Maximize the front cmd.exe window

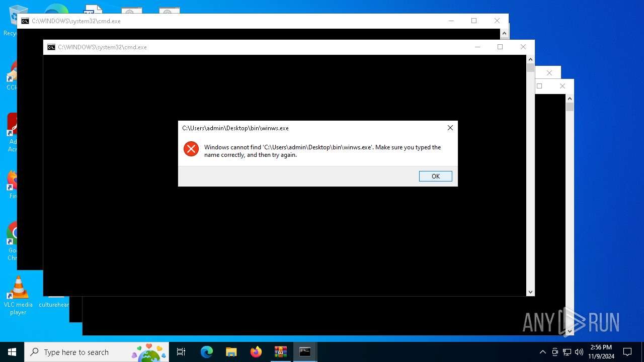pyautogui.click(x=500, y=47)
